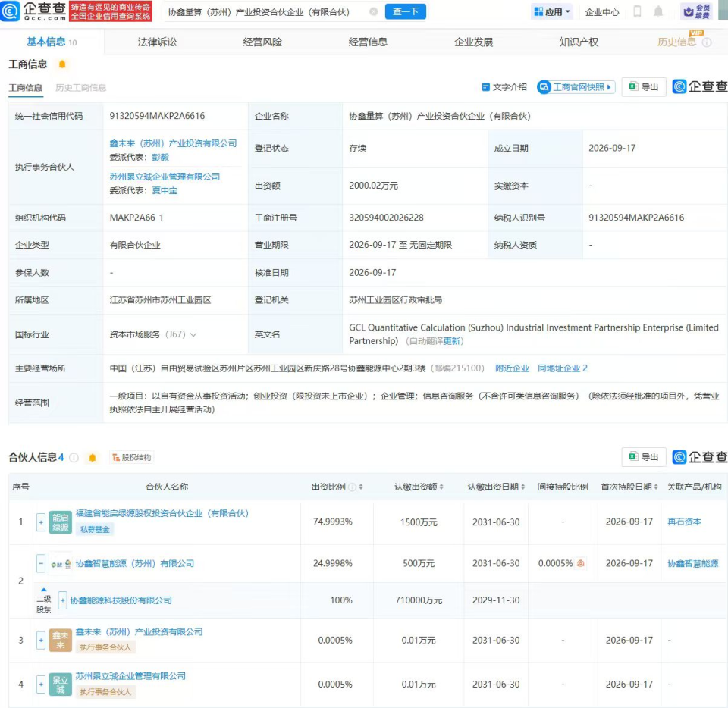Expand row 1 福建省能启绿源 partner
The height and width of the screenshot is (708, 728).
point(41,522)
